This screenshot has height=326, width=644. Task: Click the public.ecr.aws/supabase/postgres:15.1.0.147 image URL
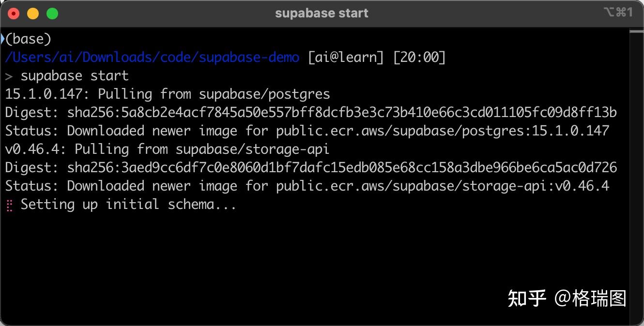pos(443,131)
